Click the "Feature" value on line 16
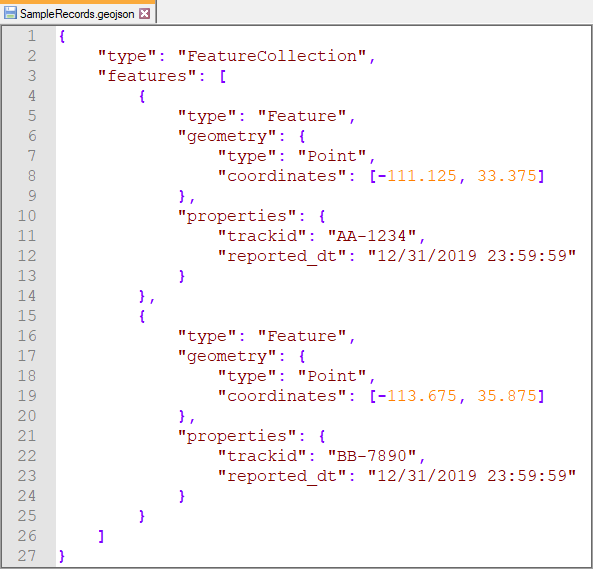 point(302,336)
